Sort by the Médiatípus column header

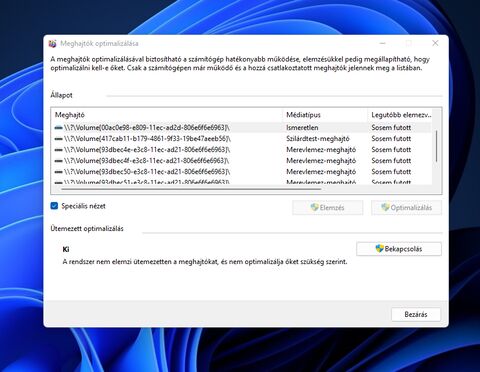325,115
